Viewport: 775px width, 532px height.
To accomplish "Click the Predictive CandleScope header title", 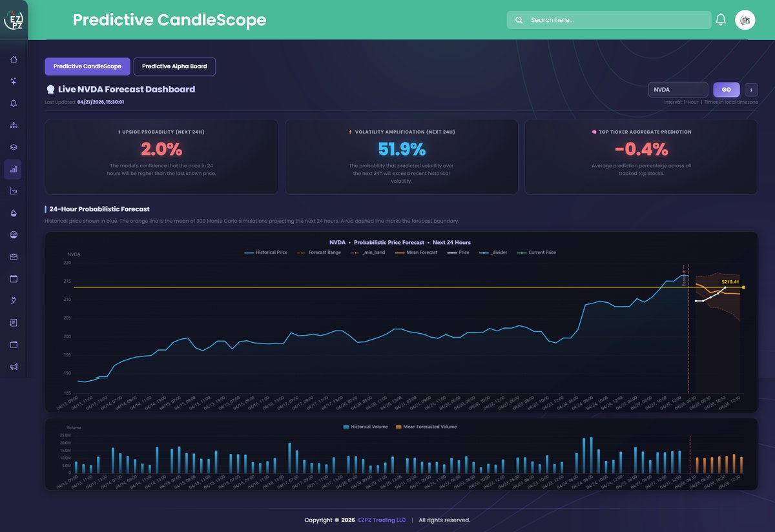I will 169,20.
